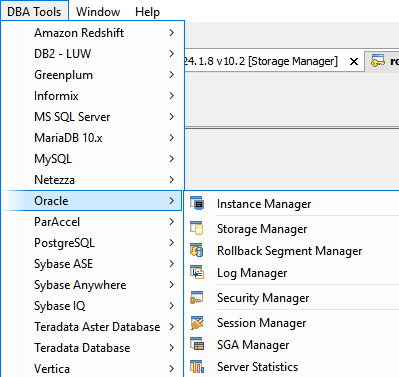Click the DBA Tools menu header
Screen dimensions: 399x377
34,12
